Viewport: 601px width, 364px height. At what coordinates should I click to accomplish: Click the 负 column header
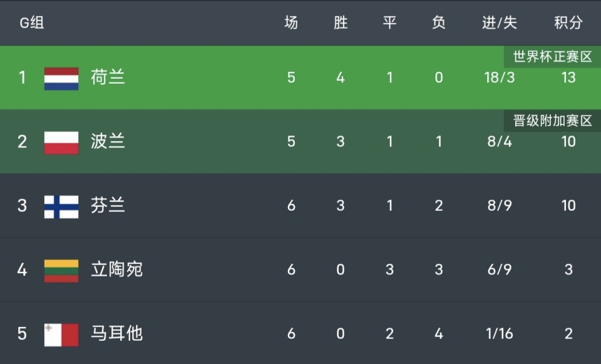tap(439, 23)
